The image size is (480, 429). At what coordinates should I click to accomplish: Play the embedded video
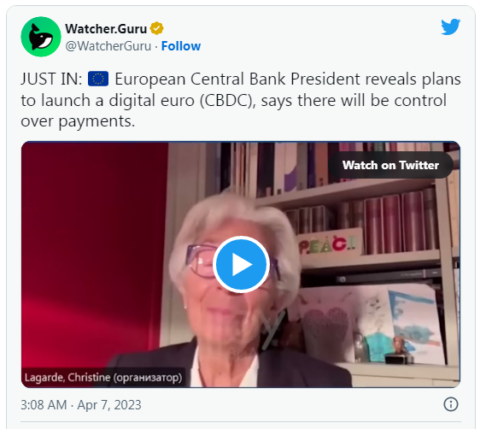point(241,265)
